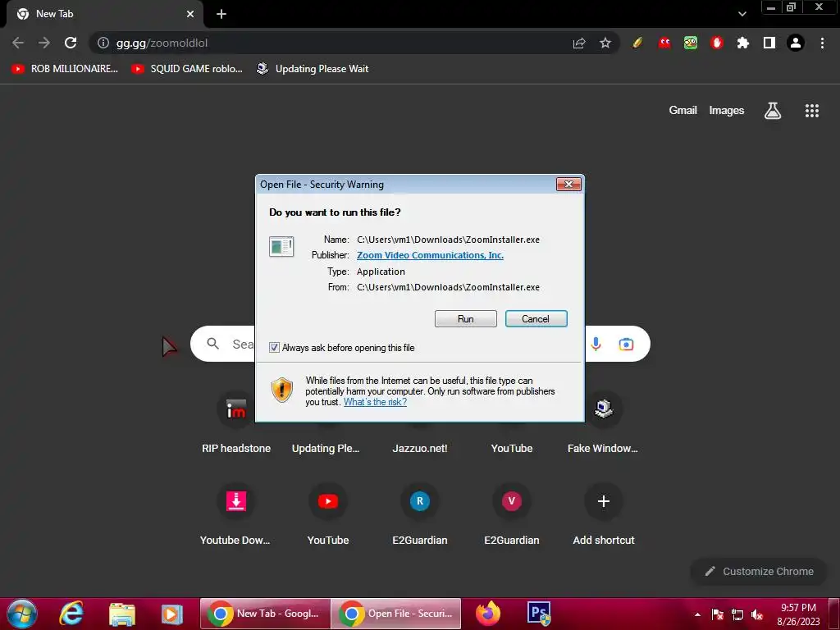Image resolution: width=840 pixels, height=630 pixels.
Task: Open the "What's the risk?" link
Action: 375,402
